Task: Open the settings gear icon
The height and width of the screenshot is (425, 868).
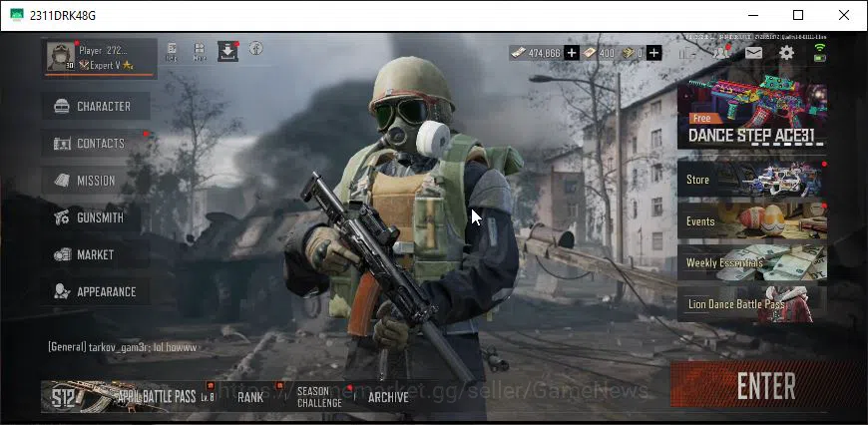Action: click(x=786, y=53)
